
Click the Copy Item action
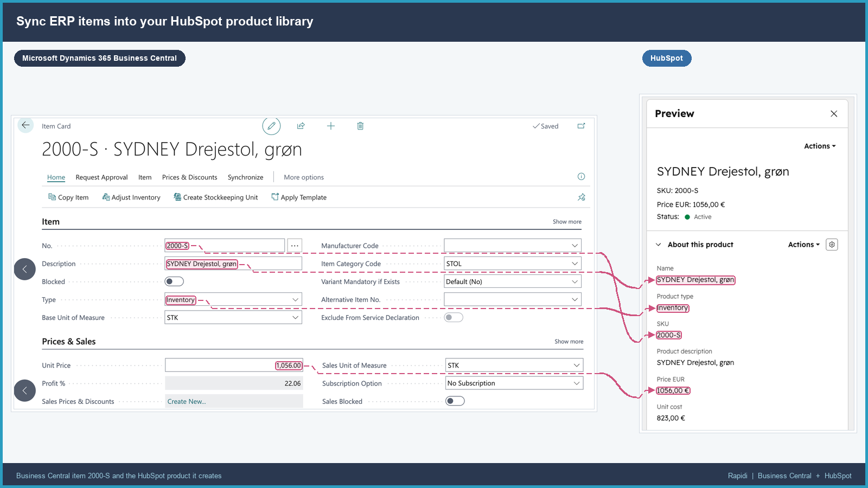click(x=68, y=197)
